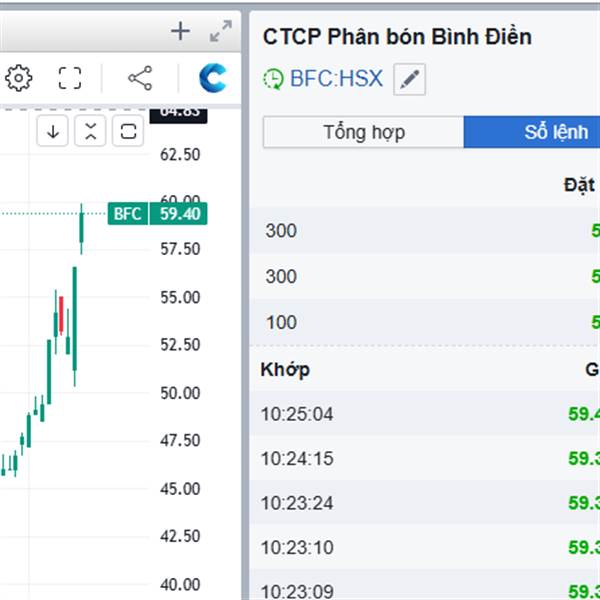Maximize pane with square button
The height and width of the screenshot is (600, 600).
click(128, 131)
